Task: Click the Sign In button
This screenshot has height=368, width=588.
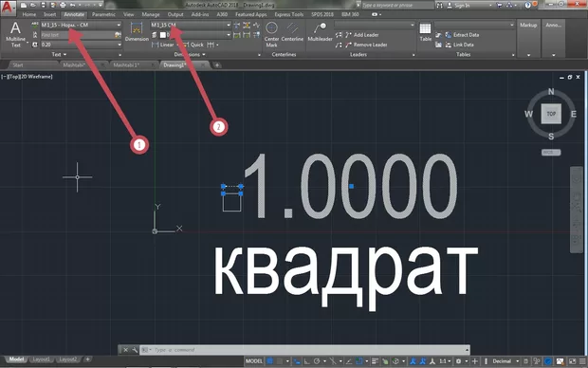Action: tap(458, 6)
